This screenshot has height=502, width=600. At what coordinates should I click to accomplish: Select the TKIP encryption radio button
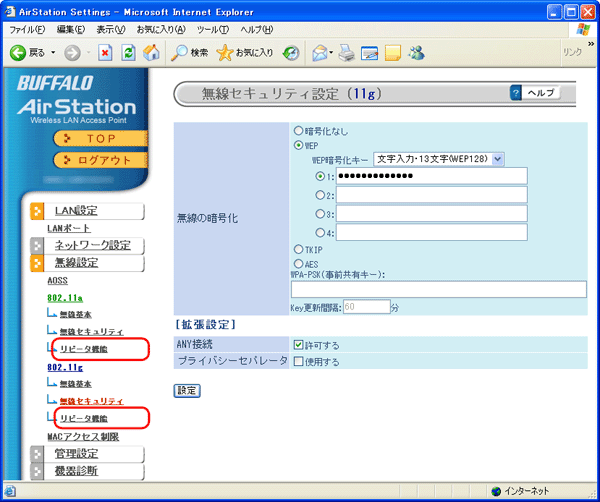tap(298, 248)
